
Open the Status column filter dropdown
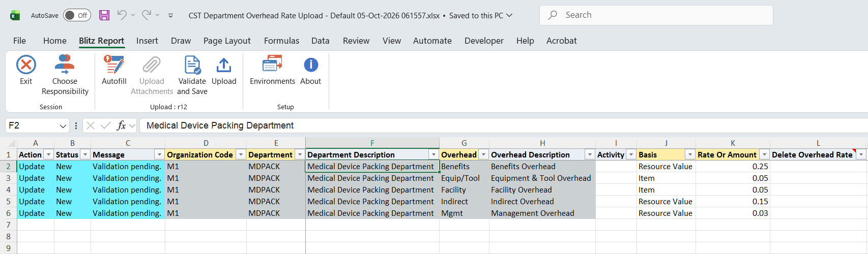pos(85,154)
